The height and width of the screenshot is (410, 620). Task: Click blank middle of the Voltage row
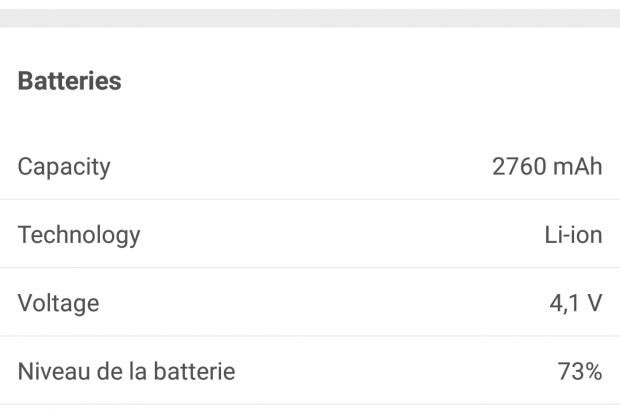tap(310, 304)
